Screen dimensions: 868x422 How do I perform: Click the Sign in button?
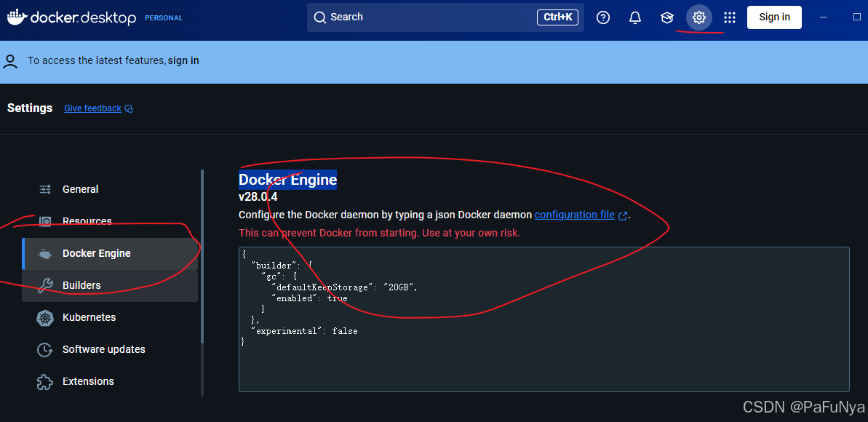click(774, 17)
